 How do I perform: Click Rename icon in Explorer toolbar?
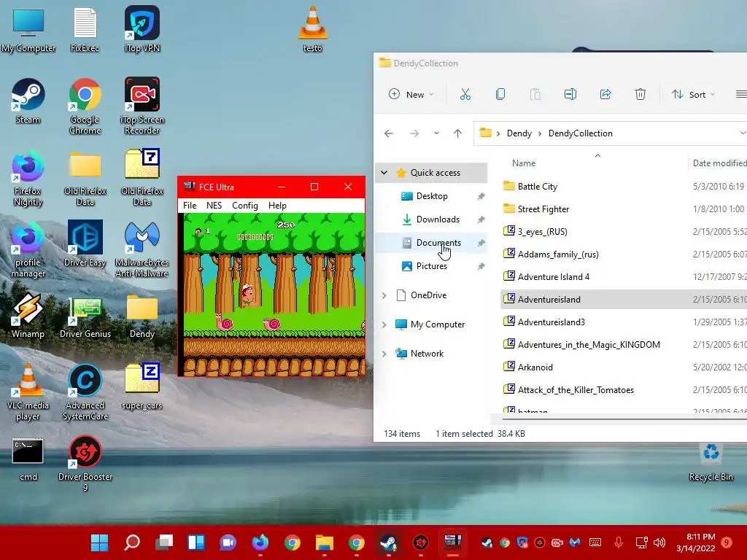tap(570, 94)
